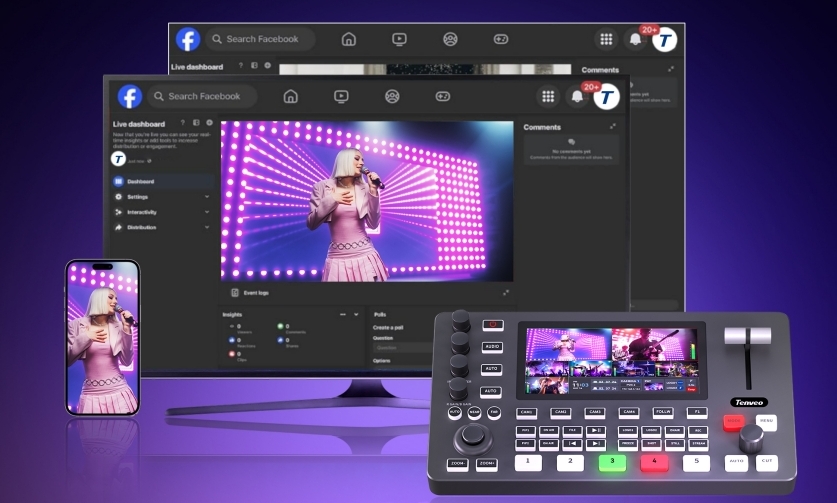Open the notifications bell in the front window

577,96
